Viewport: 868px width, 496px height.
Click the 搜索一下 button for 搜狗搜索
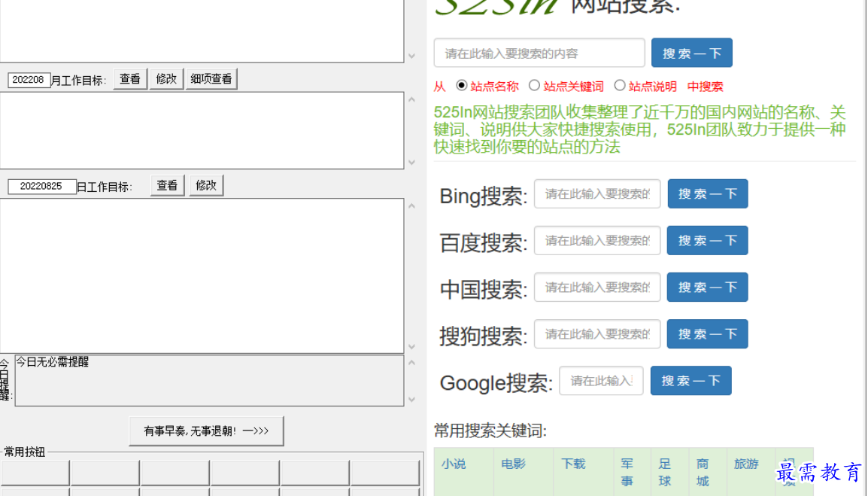tap(708, 333)
